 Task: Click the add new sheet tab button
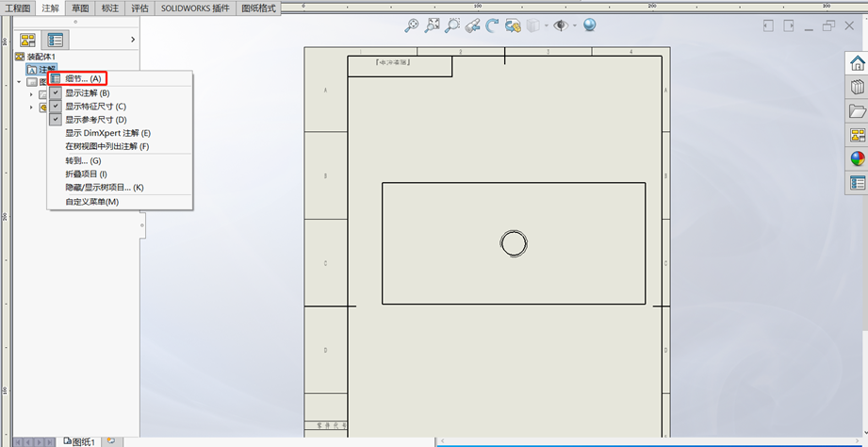point(110,440)
